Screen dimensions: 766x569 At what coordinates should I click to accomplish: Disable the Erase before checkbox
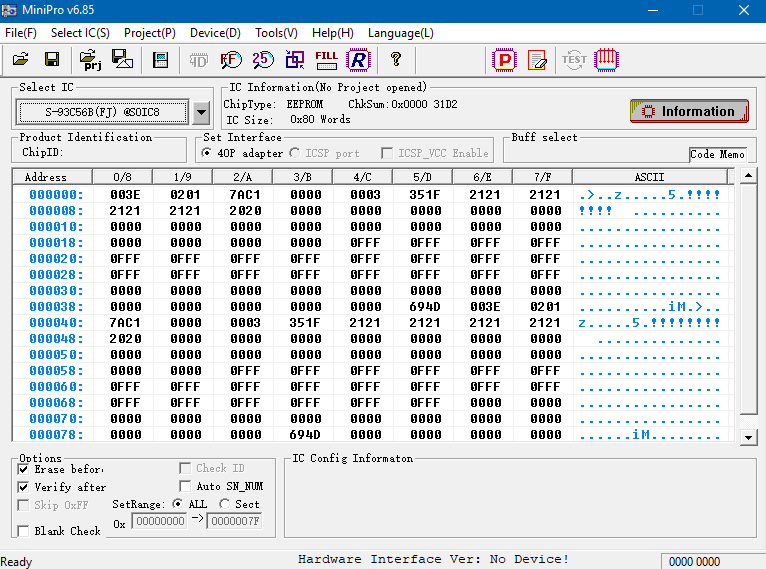pos(24,469)
